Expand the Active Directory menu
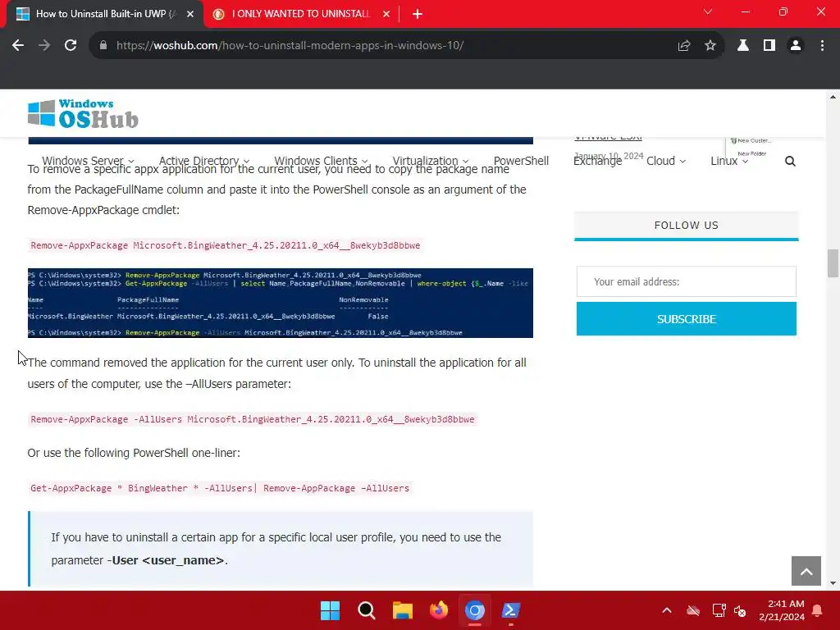This screenshot has width=840, height=630. [x=204, y=161]
